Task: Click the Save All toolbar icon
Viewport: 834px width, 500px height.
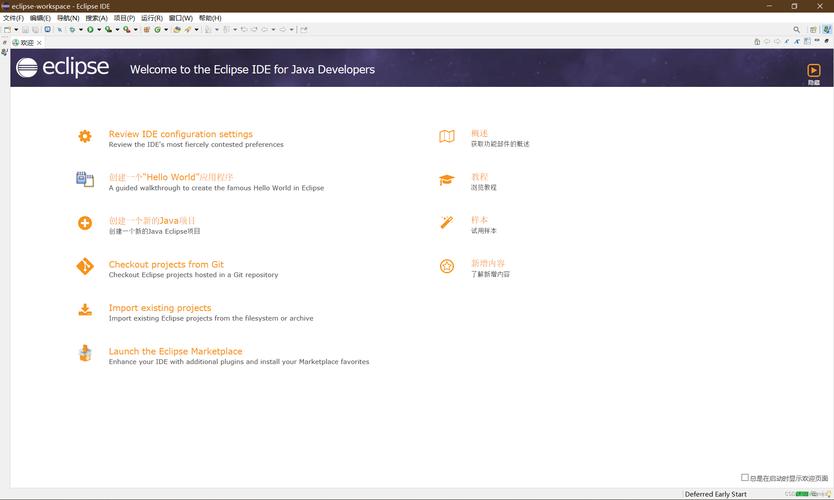Action: pyautogui.click(x=35, y=30)
